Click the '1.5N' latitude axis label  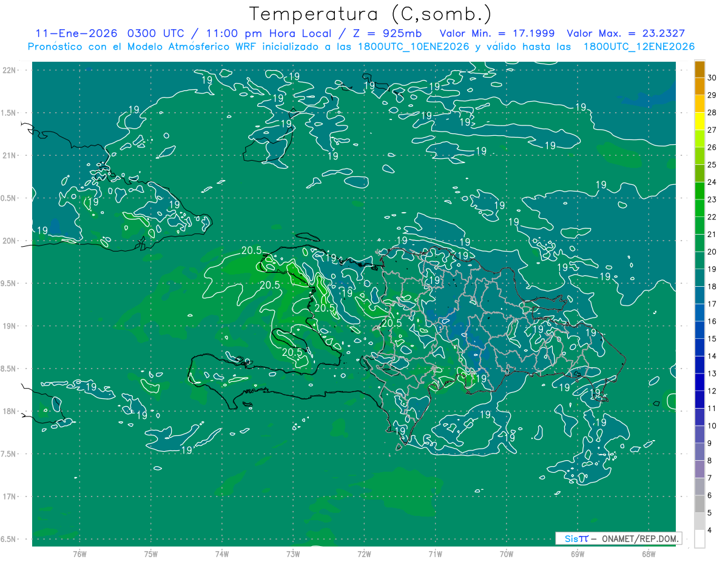tap(9, 113)
